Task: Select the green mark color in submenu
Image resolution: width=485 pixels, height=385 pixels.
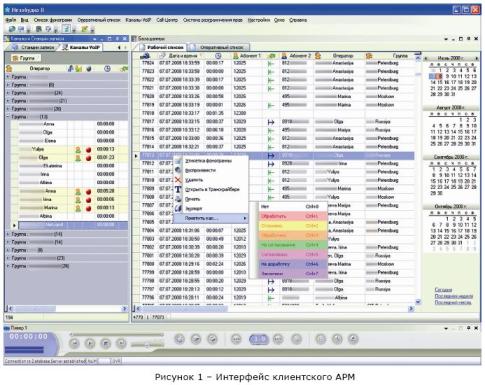Action: coord(293,245)
